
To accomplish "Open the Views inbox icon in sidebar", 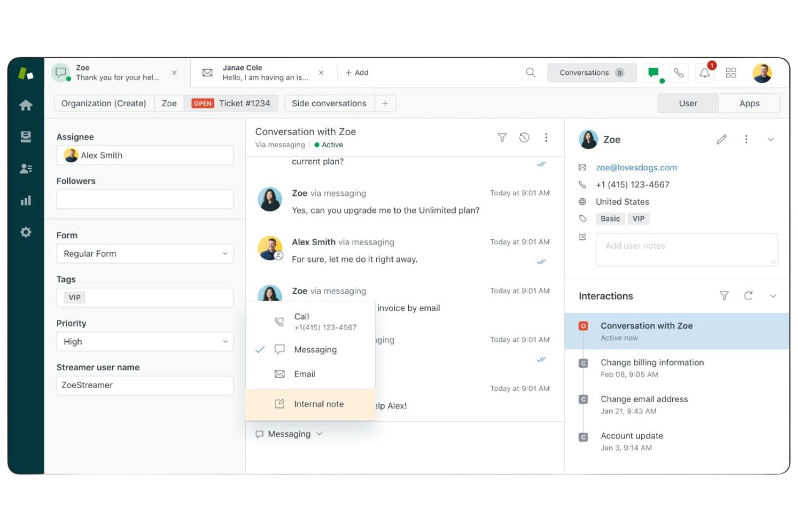I will point(25,136).
